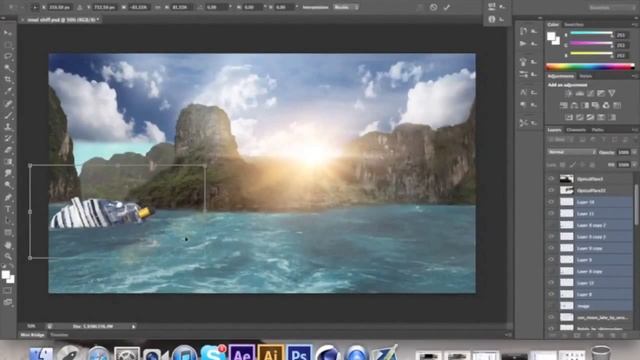The image size is (640, 360).
Task: Select the Zoom tool
Action: [x=8, y=257]
